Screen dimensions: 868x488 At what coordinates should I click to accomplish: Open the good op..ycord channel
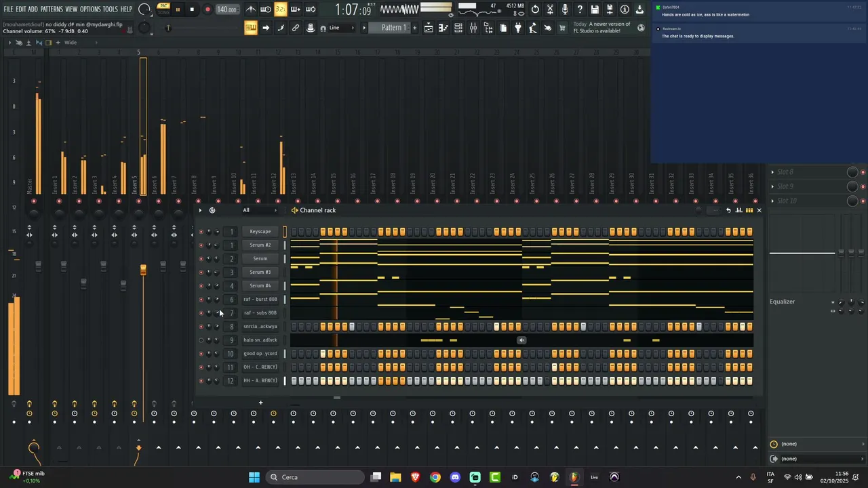click(x=260, y=354)
